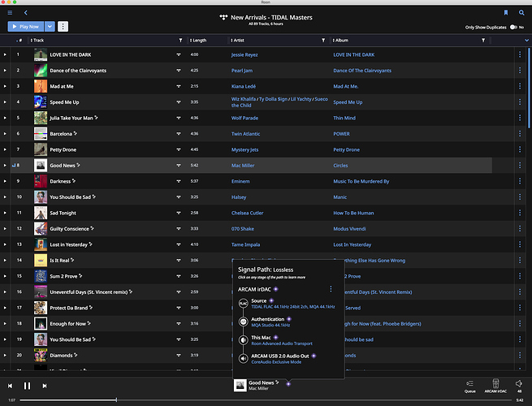Open three-dot menu for Petty Drone row
This screenshot has width=532, height=406.
click(520, 149)
